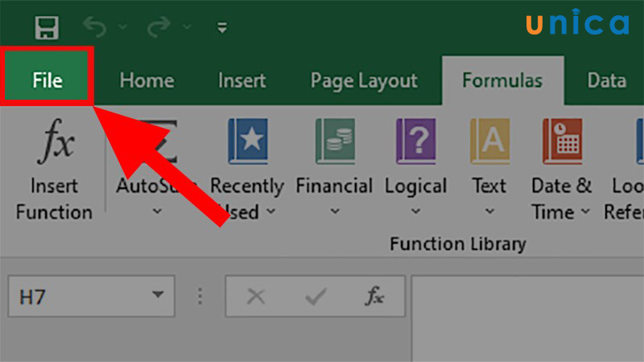
Task: Click the formula bar fx icon
Action: (374, 296)
